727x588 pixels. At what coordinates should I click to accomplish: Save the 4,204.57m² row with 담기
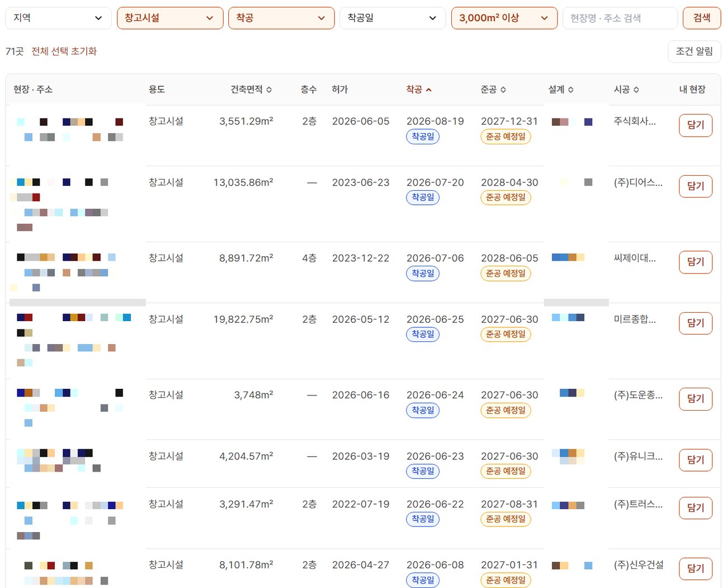pos(696,460)
